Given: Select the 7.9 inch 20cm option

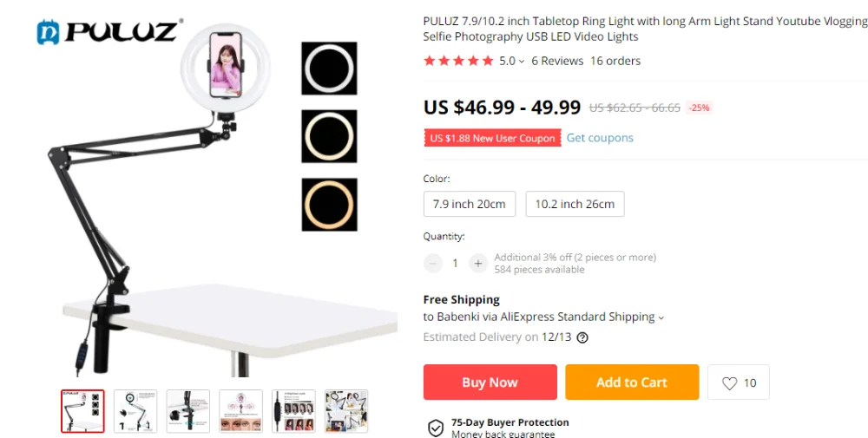Looking at the screenshot, I should coord(470,204).
